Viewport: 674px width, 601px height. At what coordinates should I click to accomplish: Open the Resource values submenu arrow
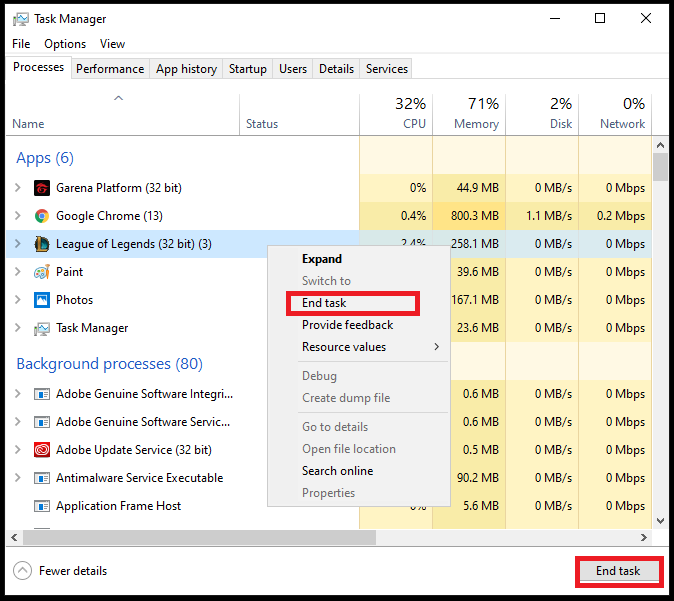437,347
